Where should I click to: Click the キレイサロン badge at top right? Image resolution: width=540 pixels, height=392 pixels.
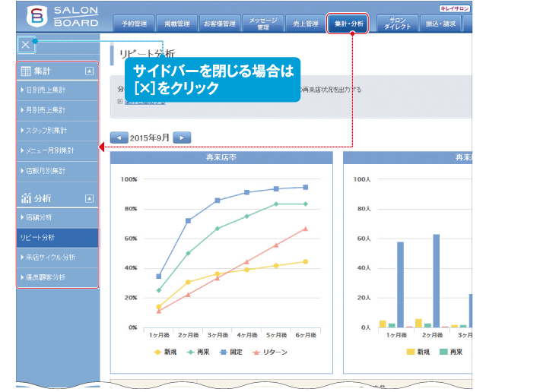pos(455,8)
